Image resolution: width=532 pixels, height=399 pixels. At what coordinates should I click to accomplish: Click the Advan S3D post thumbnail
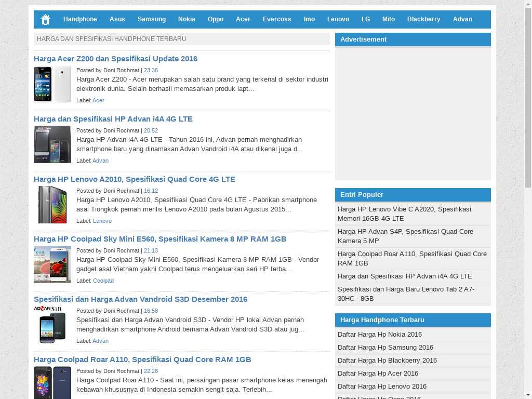[52, 325]
